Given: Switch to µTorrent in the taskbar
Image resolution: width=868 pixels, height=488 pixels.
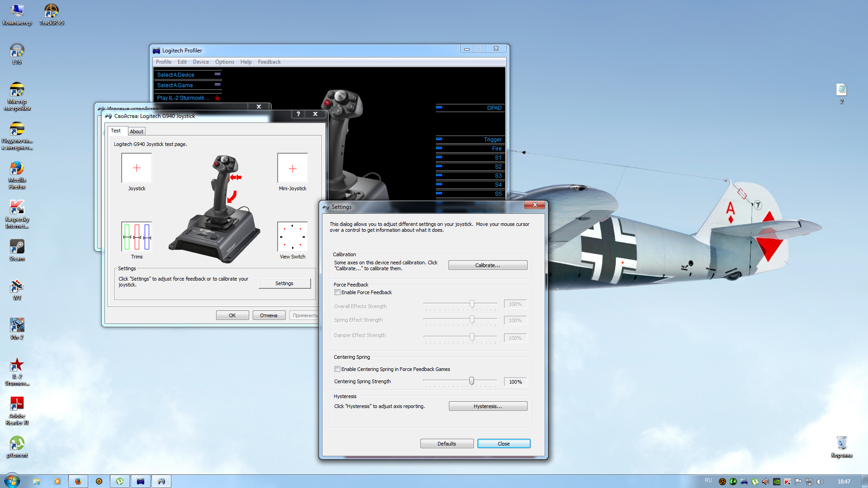Looking at the screenshot, I should pyautogui.click(x=120, y=481).
